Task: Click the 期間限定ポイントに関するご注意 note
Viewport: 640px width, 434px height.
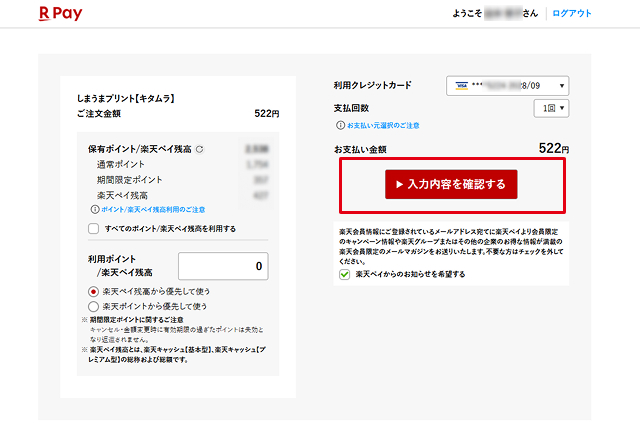Action: tap(136, 320)
